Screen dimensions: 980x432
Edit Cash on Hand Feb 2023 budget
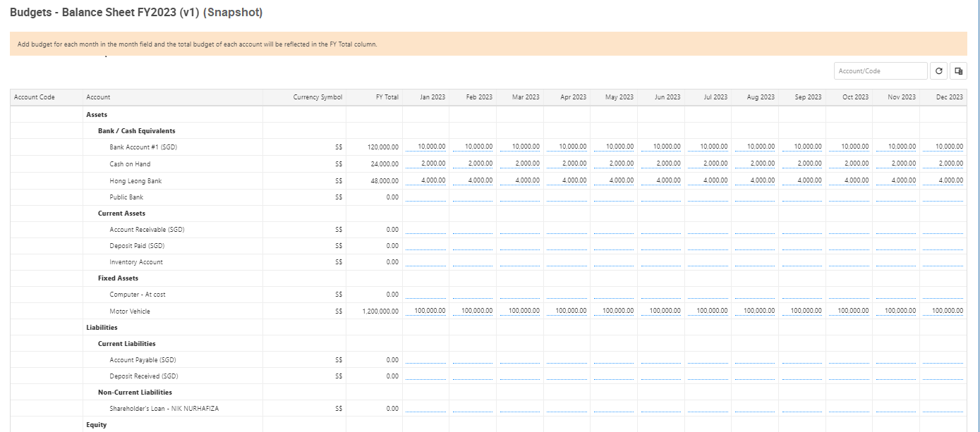(x=473, y=163)
